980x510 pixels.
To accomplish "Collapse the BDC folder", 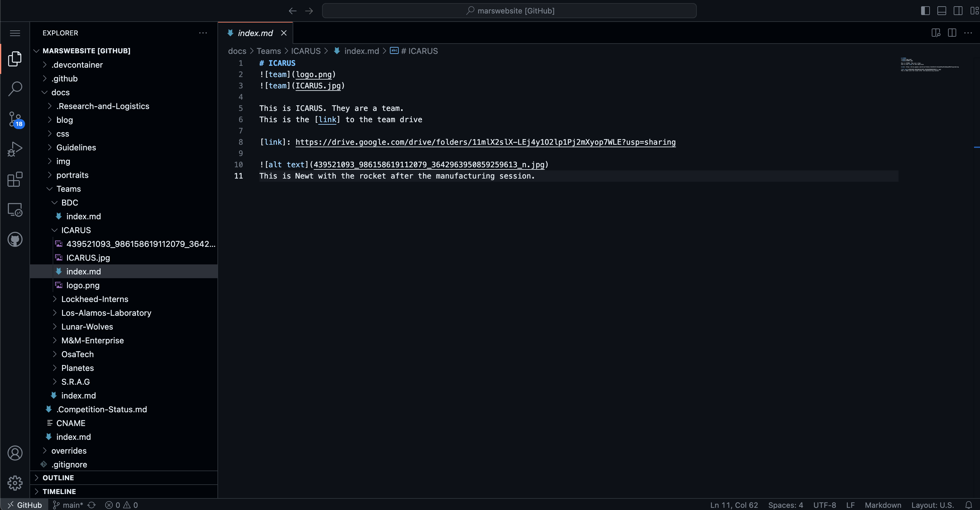I will (x=124, y=202).
